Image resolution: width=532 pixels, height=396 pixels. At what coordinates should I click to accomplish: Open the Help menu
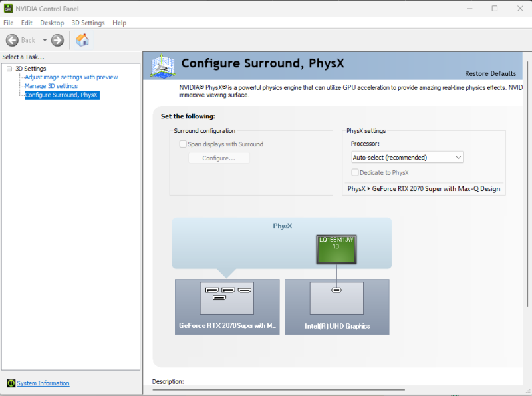(120, 23)
